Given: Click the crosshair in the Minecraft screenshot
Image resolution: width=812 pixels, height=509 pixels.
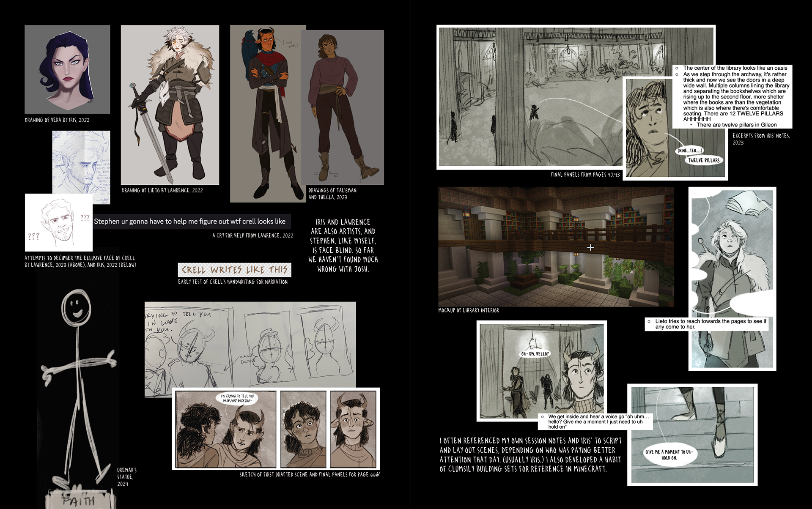Looking at the screenshot, I should (590, 247).
